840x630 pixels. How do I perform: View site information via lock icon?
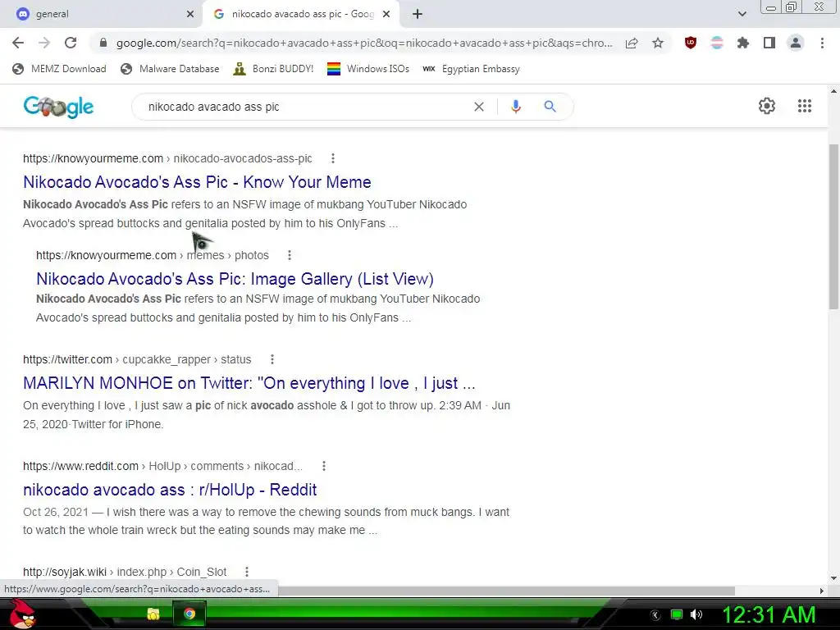click(x=103, y=43)
